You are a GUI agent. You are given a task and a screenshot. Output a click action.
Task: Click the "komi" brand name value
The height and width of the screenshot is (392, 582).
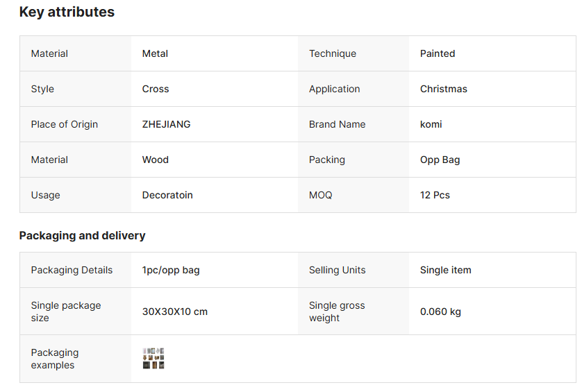point(431,124)
